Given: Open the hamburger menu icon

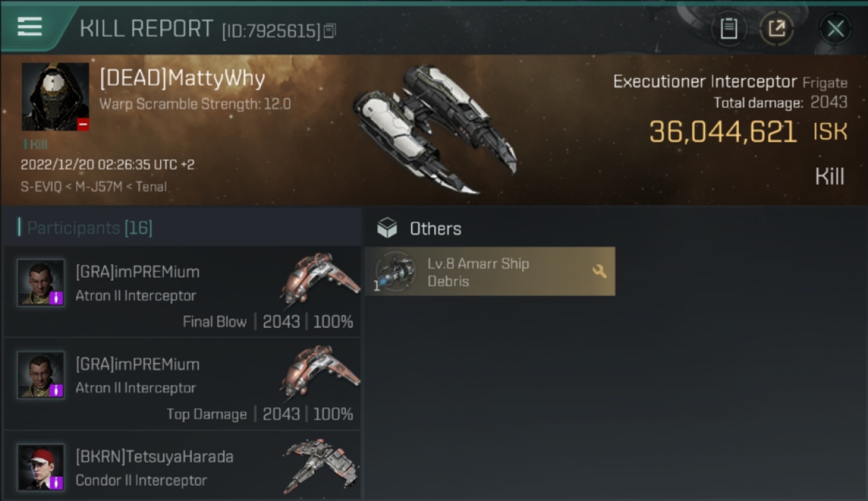Looking at the screenshot, I should point(29,27).
